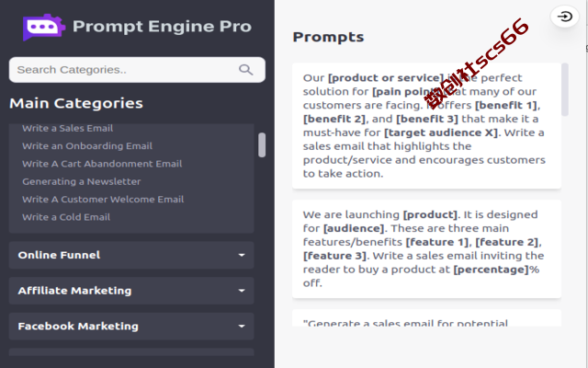Click the Prompt Engine Pro robot logo
Viewport: 588px width, 368px height.
coord(44,27)
